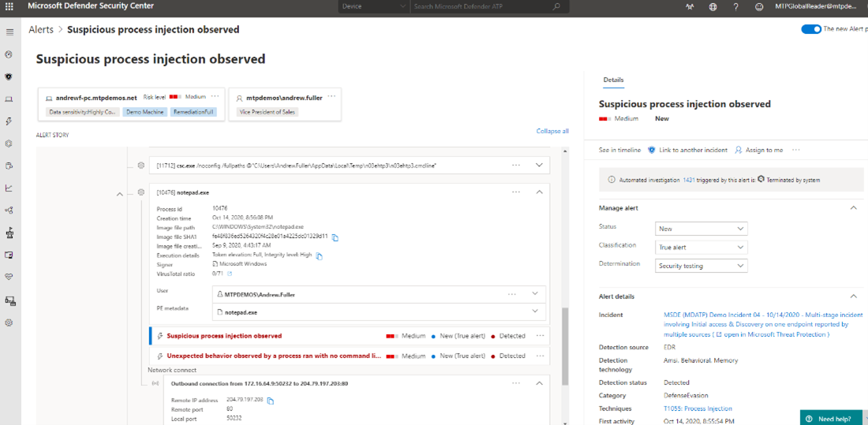Collapse the notepad.exe process details
Screen dimensions: 868x425
(x=539, y=192)
